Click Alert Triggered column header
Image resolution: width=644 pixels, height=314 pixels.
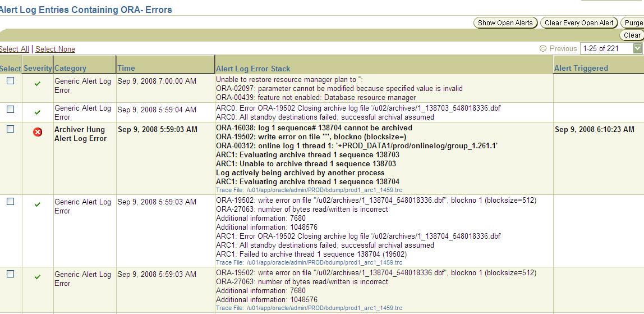point(581,69)
